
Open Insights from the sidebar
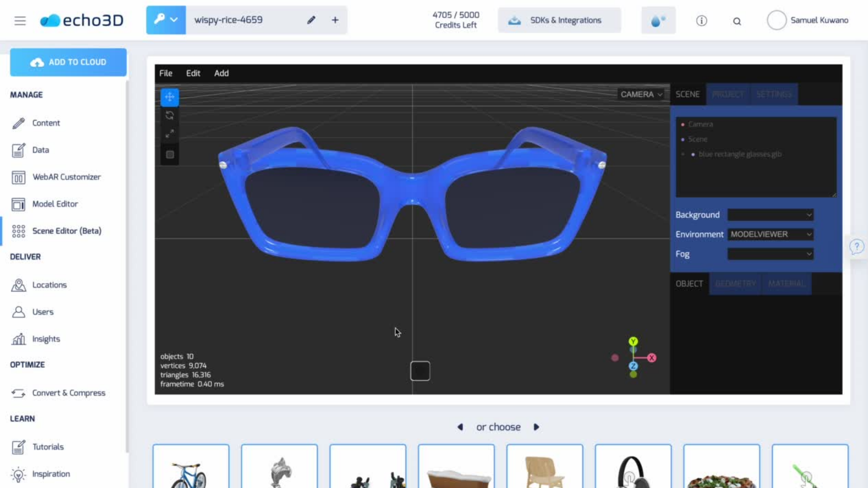[x=46, y=339]
